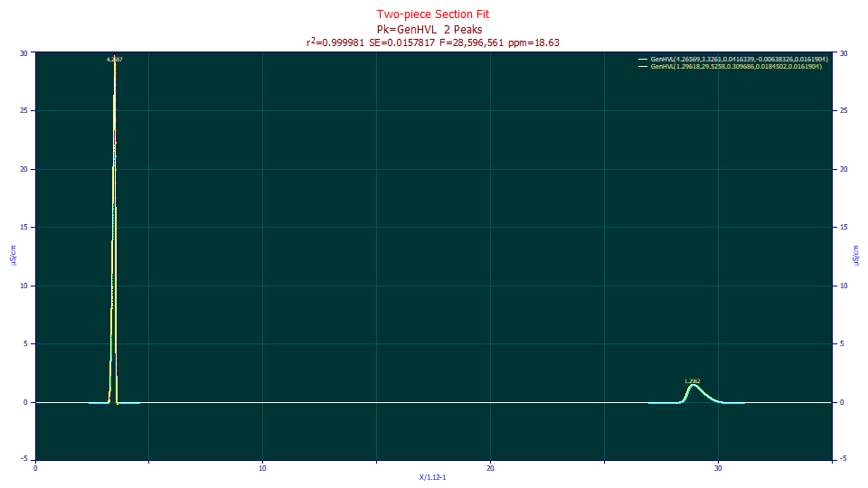Screen dimensions: 868x488
Task: Click the X axis label 30
Action: coord(718,468)
